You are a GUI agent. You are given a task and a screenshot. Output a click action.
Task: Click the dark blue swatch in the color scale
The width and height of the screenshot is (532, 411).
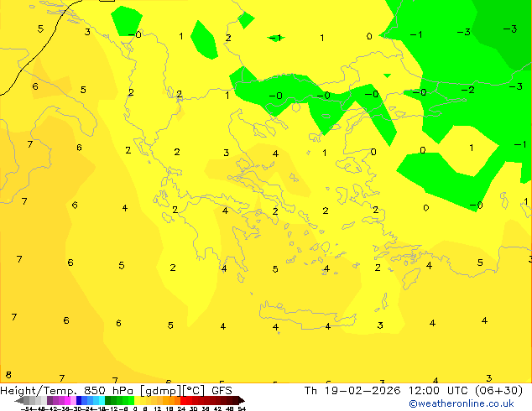(x=79, y=400)
